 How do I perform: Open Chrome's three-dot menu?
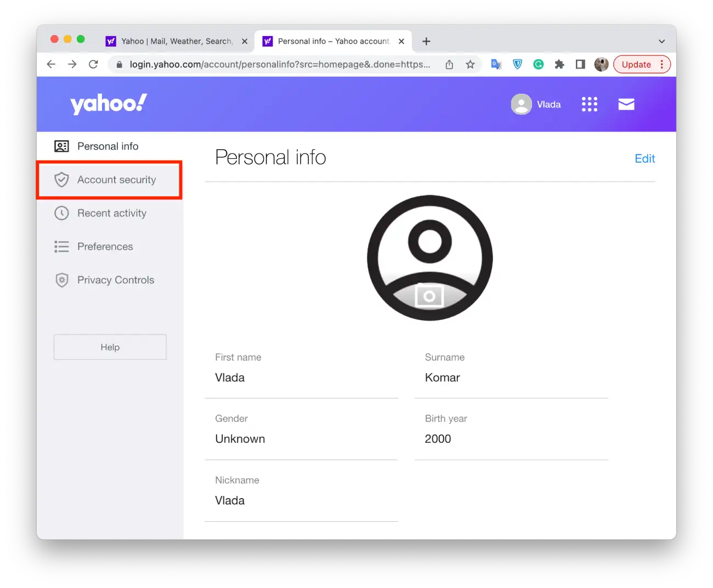pyautogui.click(x=662, y=64)
